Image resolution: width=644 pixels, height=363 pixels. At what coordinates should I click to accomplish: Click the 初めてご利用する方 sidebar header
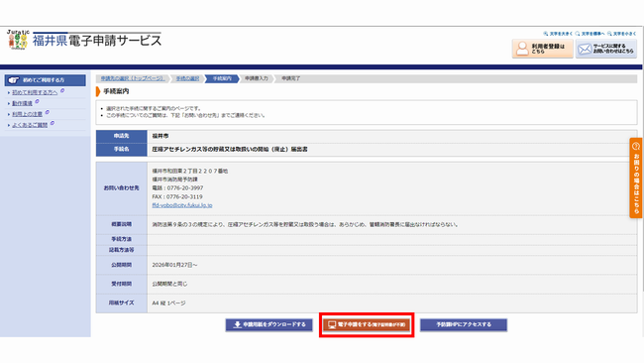[46, 80]
